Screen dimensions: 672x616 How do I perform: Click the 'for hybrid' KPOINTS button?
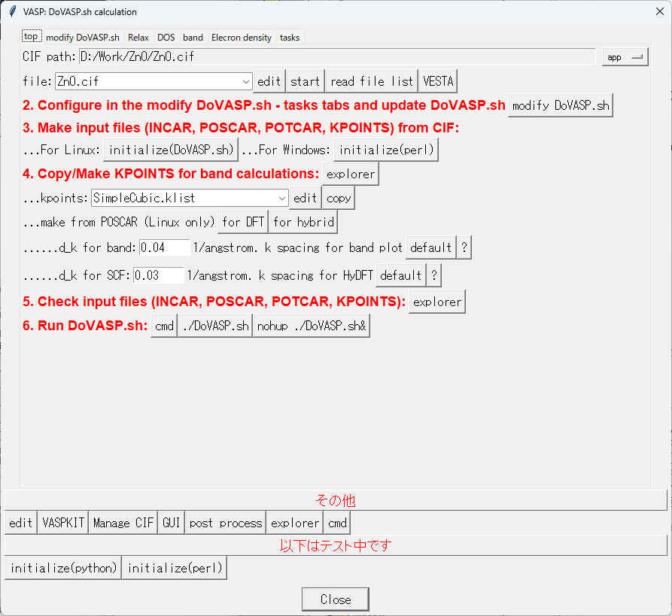tap(303, 221)
